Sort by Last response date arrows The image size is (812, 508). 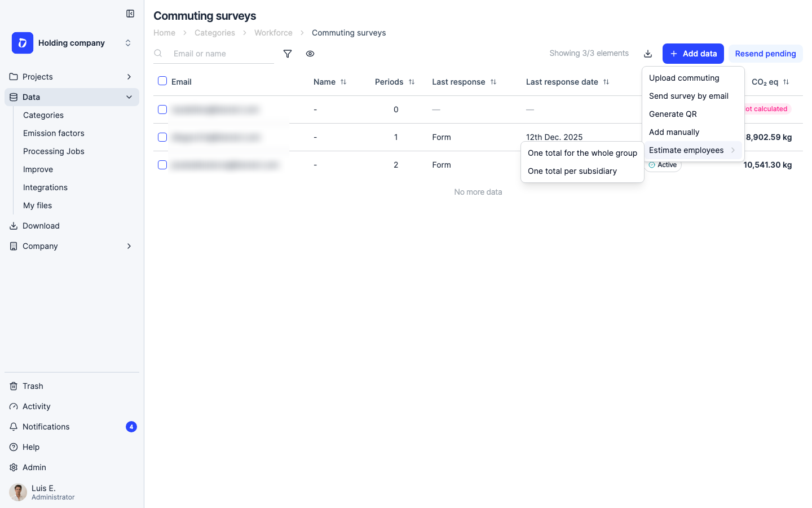pos(606,82)
